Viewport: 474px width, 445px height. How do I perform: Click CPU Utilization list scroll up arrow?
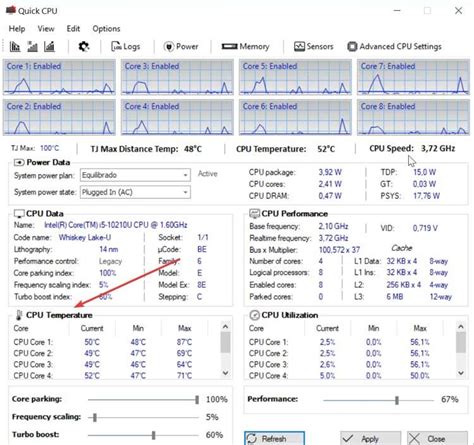[461, 326]
